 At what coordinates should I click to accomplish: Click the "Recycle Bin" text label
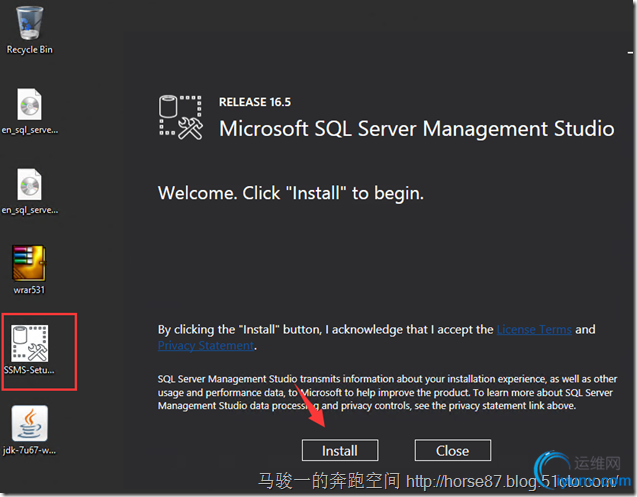[29, 49]
